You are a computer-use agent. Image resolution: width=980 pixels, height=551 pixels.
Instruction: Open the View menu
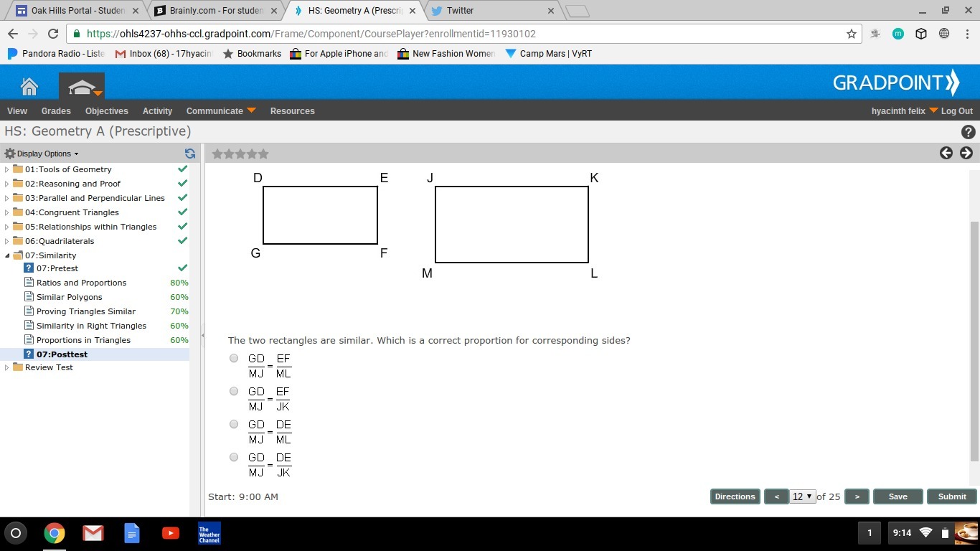point(17,111)
